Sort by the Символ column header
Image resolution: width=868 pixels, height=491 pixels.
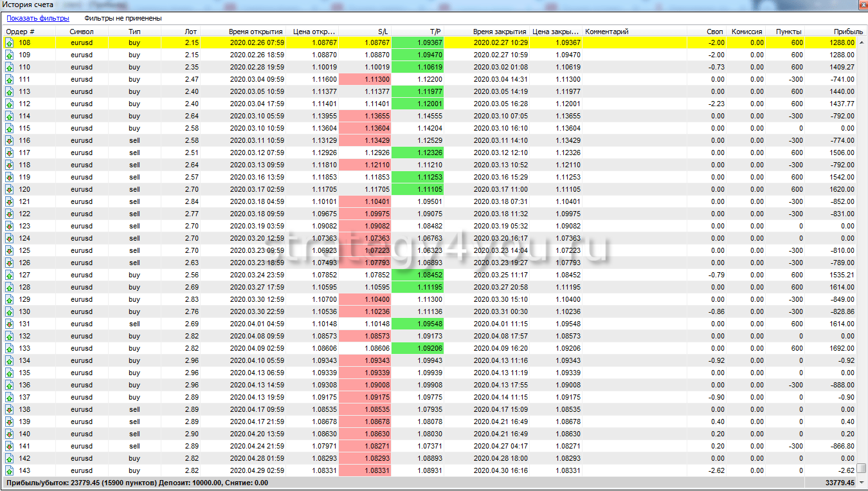click(x=82, y=32)
